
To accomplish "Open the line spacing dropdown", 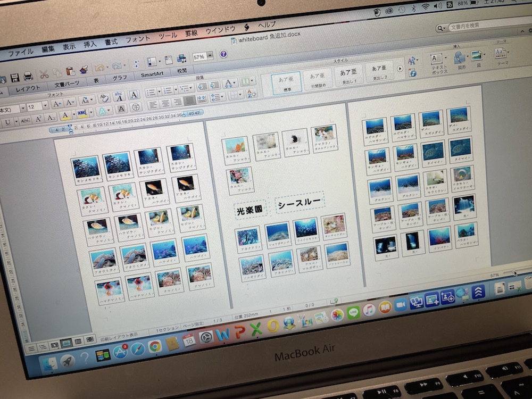I will pyautogui.click(x=218, y=97).
